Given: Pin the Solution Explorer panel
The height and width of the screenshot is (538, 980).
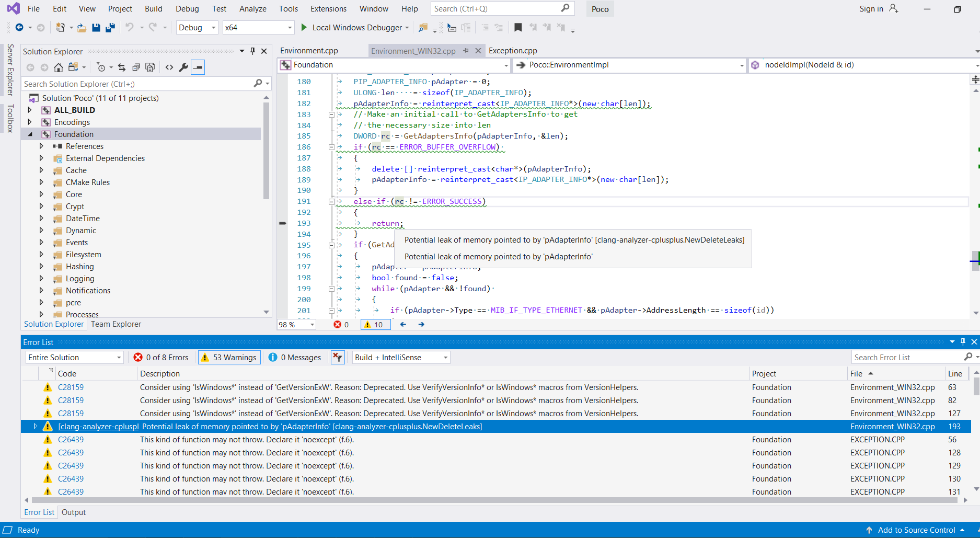Looking at the screenshot, I should point(253,51).
